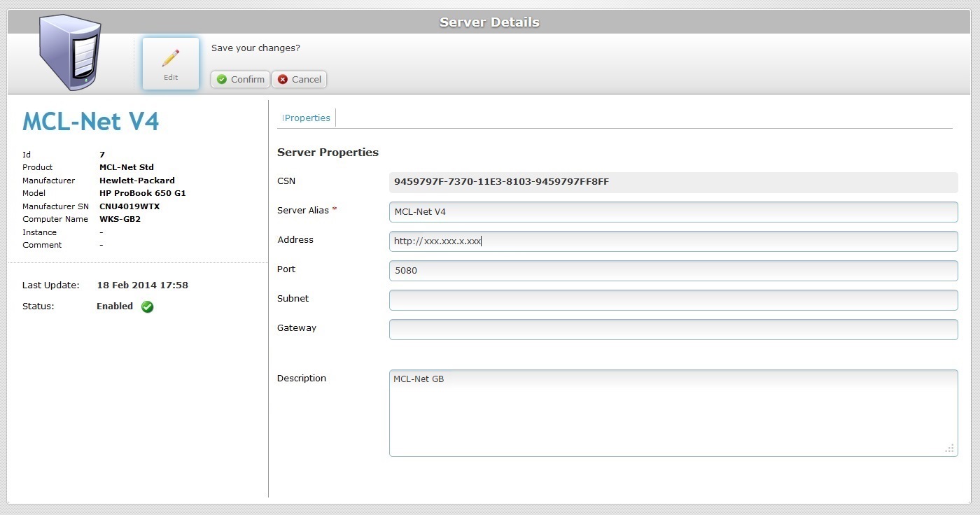980x515 pixels.
Task: Click the MCL-Net V4 heading
Action: tap(91, 122)
